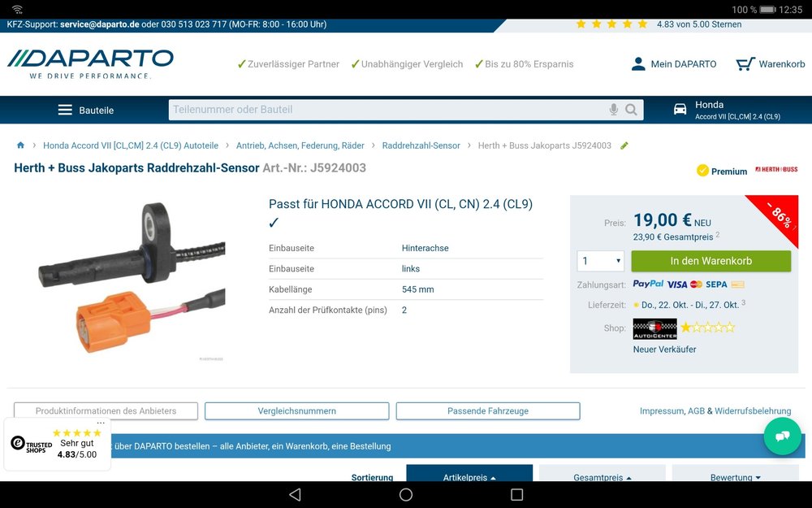Switch to the Vergleichsnummern tab
812x508 pixels.
(x=296, y=411)
